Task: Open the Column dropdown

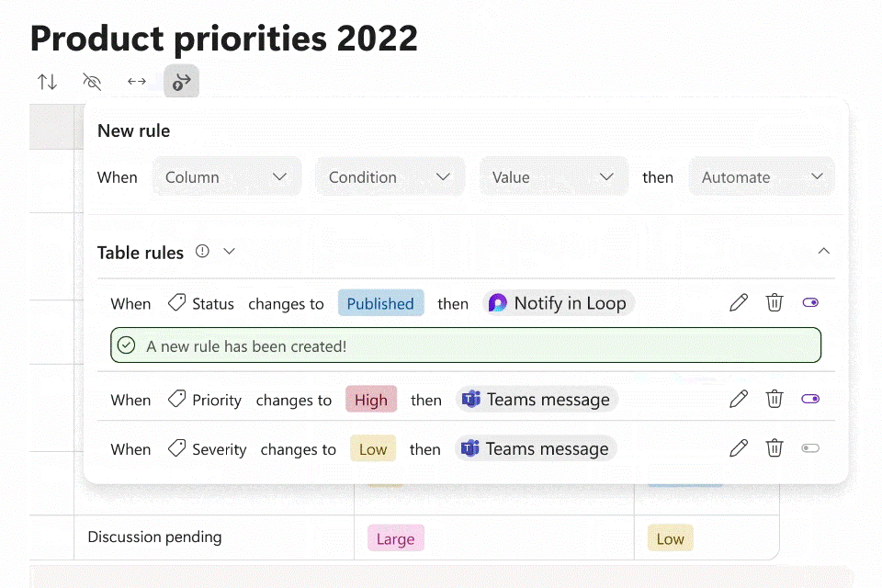Action: [x=226, y=176]
